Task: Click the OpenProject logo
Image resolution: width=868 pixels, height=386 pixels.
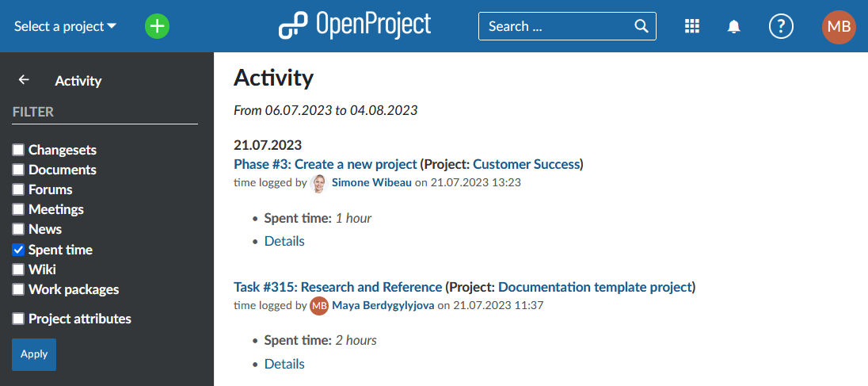Action: coord(355,25)
